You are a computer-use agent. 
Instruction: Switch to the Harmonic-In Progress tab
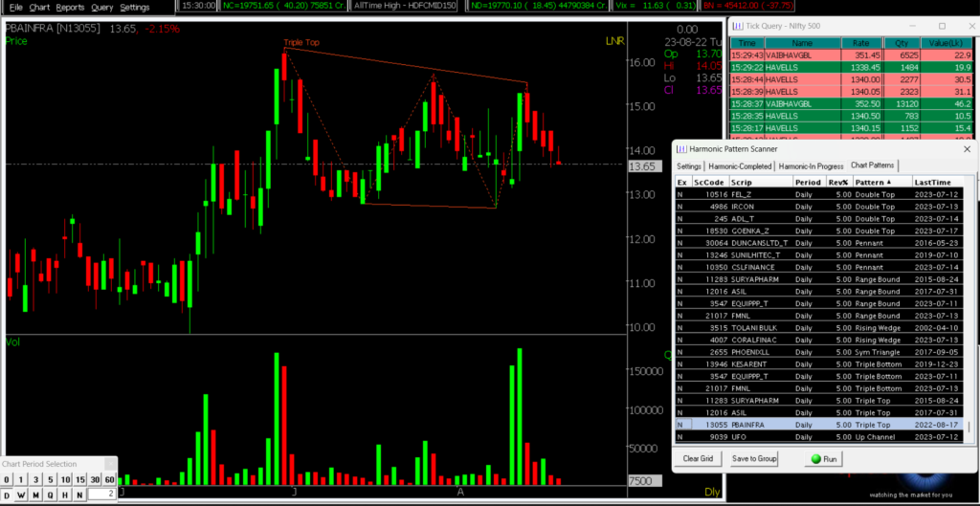click(811, 166)
